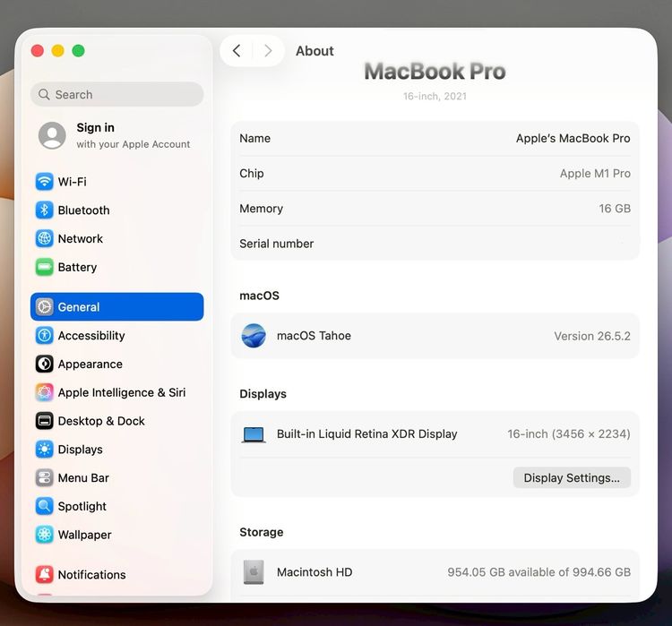Click the Menu Bar icon

pyautogui.click(x=44, y=477)
